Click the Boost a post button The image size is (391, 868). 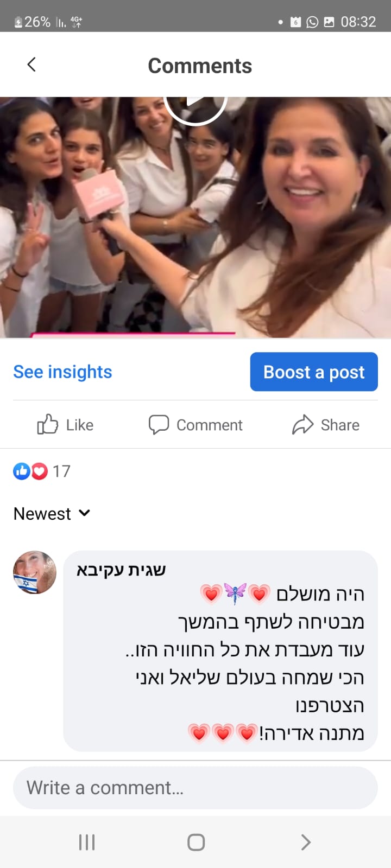tap(314, 372)
